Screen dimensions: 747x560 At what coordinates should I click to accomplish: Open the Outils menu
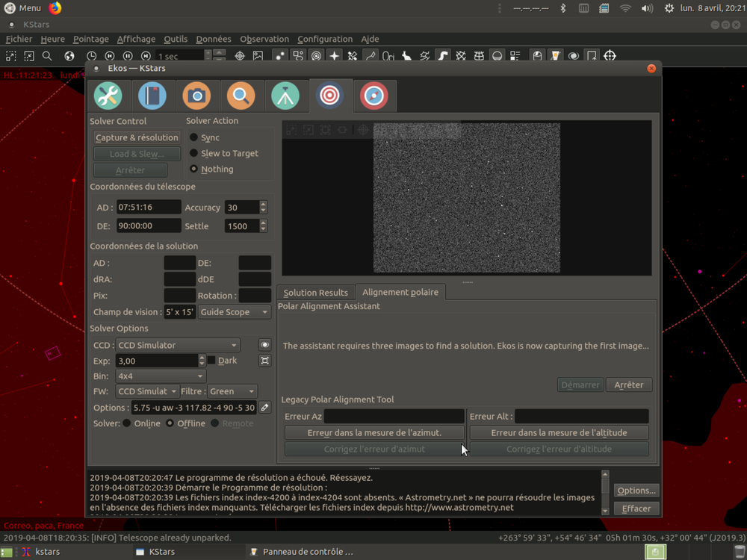coord(176,39)
